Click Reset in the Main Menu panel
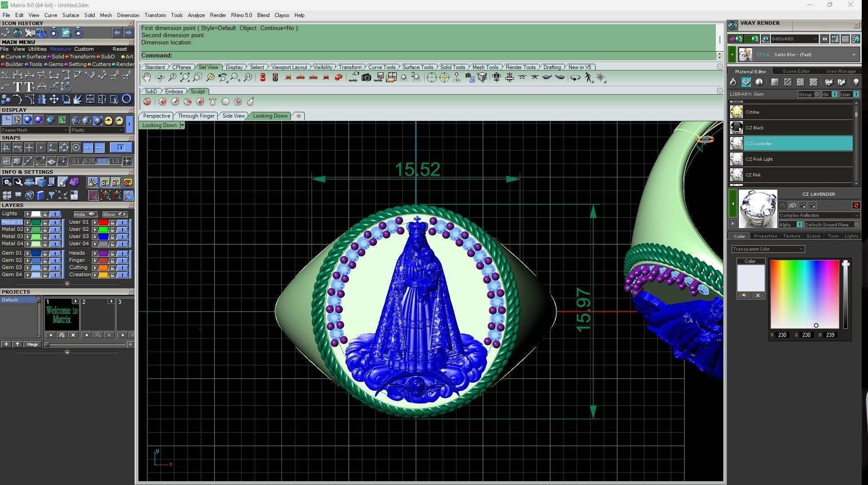Image resolution: width=868 pixels, height=485 pixels. 120,49
